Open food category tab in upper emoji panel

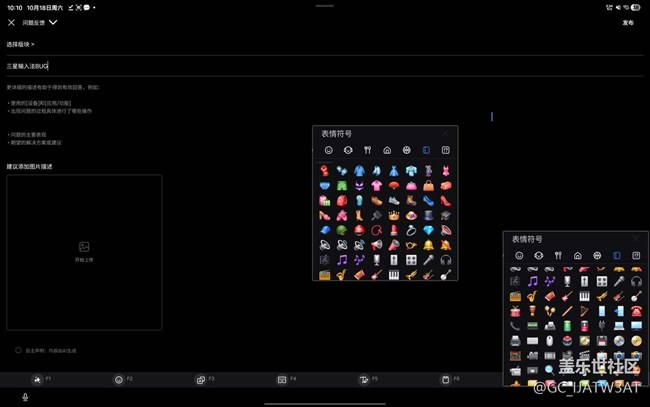366,150
